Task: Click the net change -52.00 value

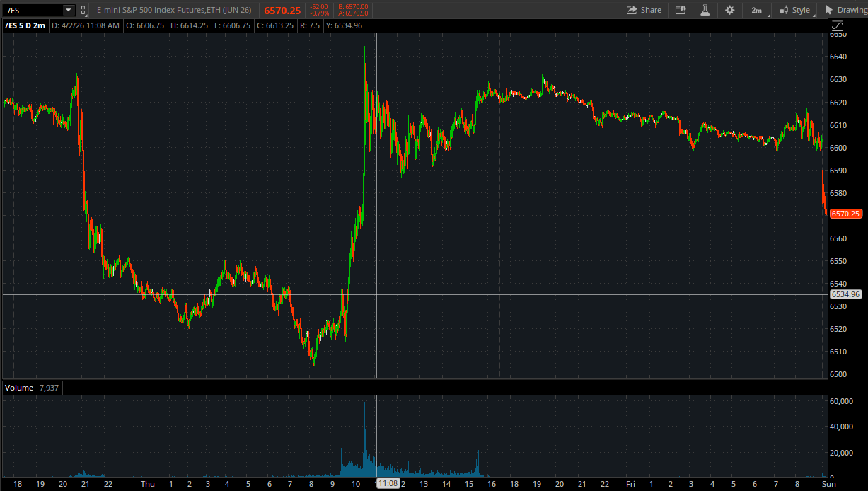Action: [x=320, y=7]
